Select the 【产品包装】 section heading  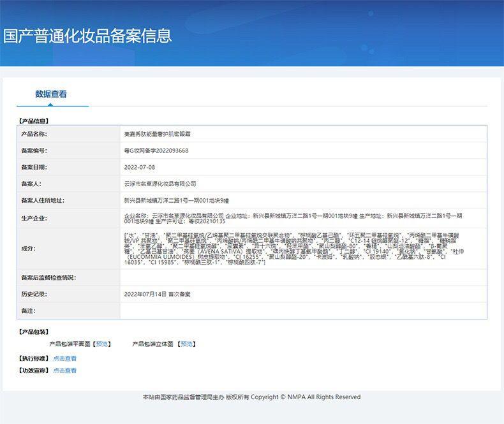[x=33, y=332]
